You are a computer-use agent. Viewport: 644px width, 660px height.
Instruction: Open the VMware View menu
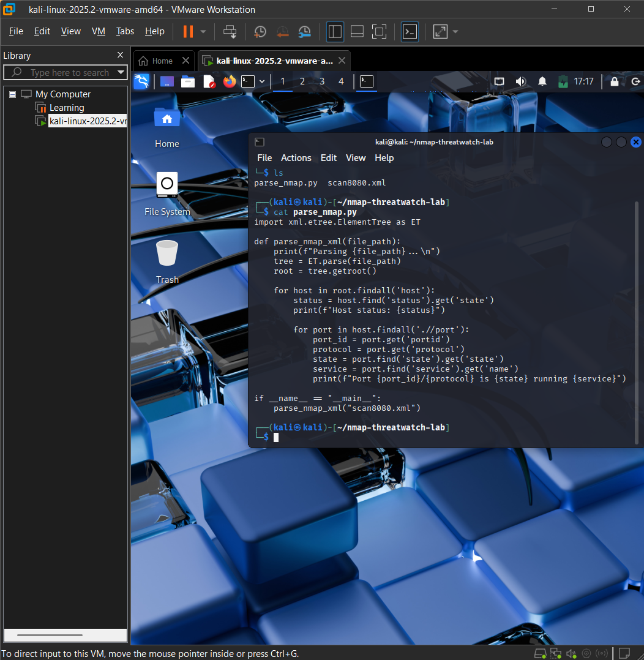(71, 31)
